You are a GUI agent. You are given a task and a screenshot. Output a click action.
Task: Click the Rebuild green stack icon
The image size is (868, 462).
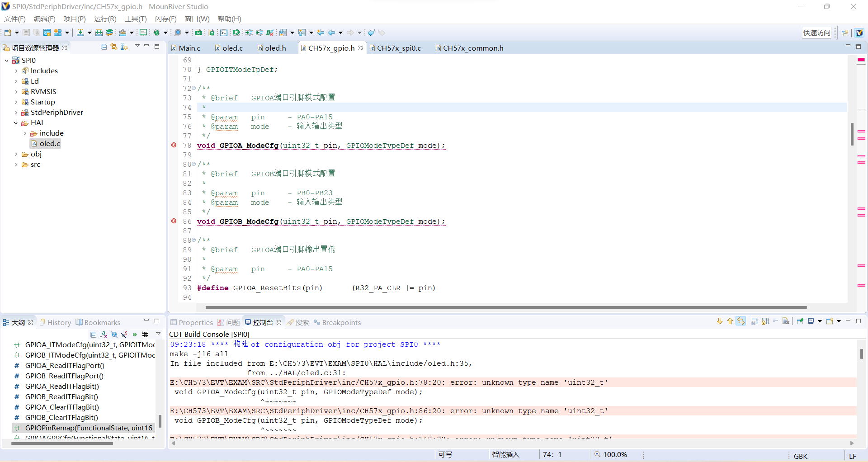pyautogui.click(x=109, y=33)
